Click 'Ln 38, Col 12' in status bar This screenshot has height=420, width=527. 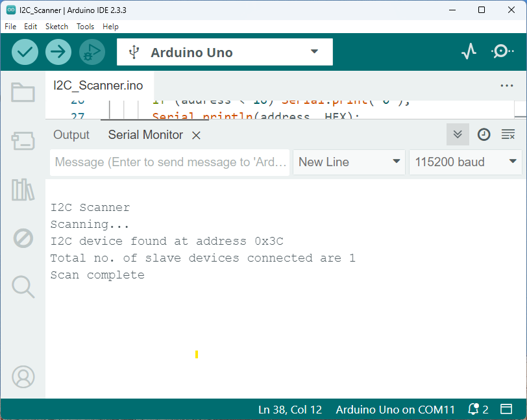(x=290, y=410)
